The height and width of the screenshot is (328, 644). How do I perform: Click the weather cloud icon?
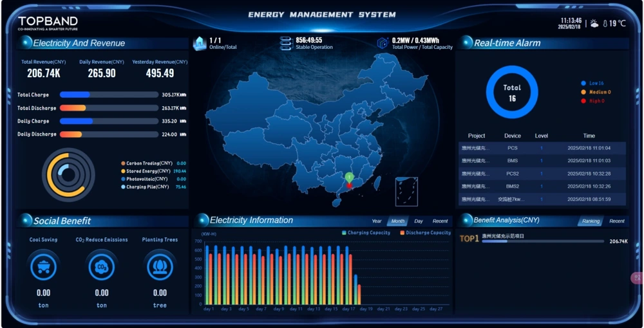pyautogui.click(x=594, y=23)
